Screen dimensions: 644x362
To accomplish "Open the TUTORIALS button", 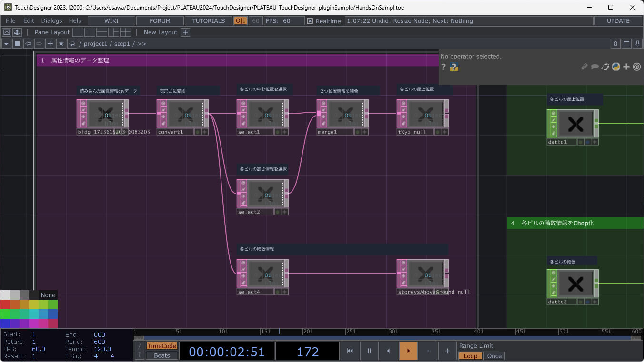I will [209, 21].
